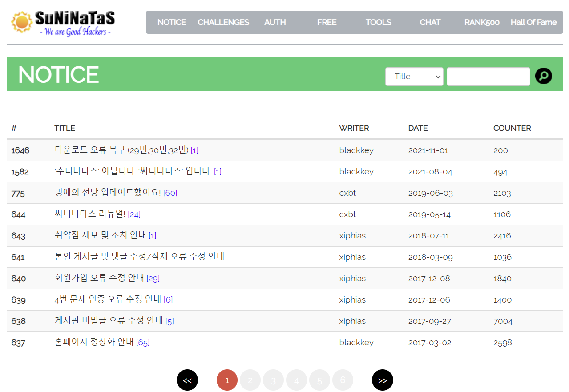Click writer blackkey on row 637
The width and height of the screenshot is (569, 392).
point(356,343)
